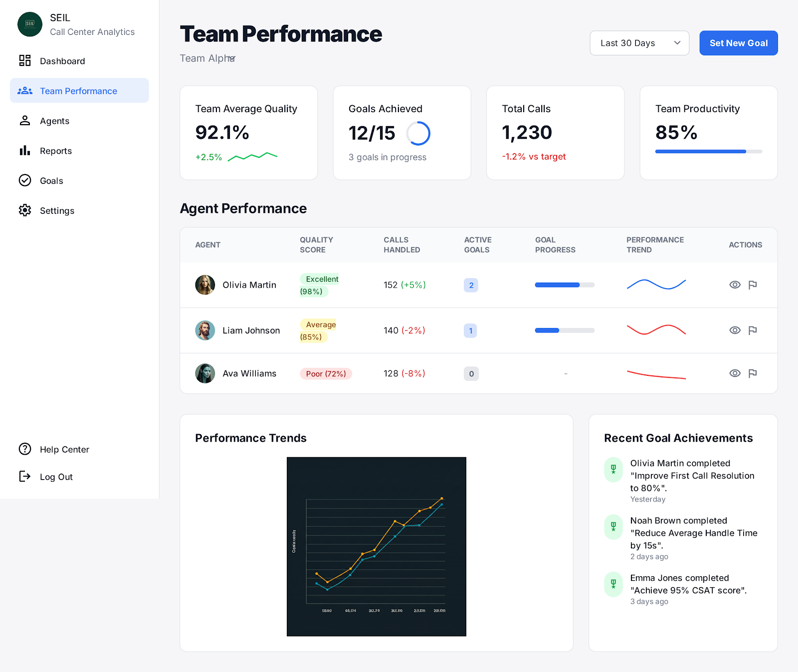Collapse the Last 30 Days chevron

coord(677,43)
